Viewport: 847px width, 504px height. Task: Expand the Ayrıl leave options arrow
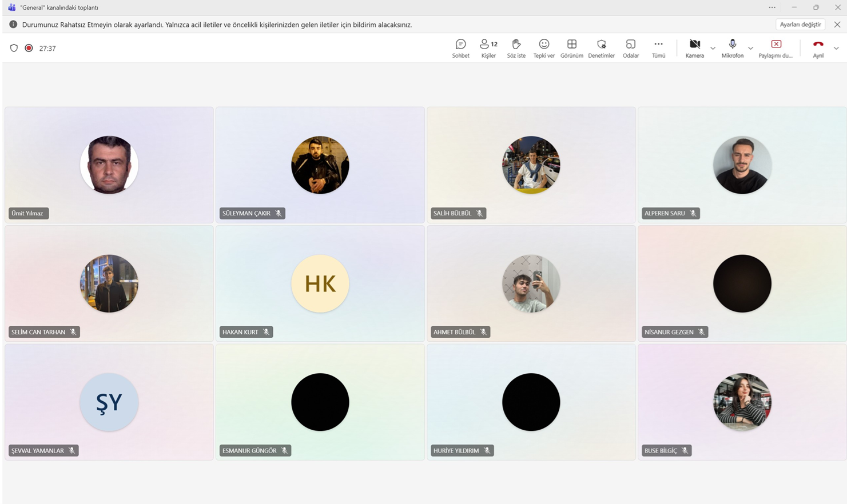(x=836, y=49)
